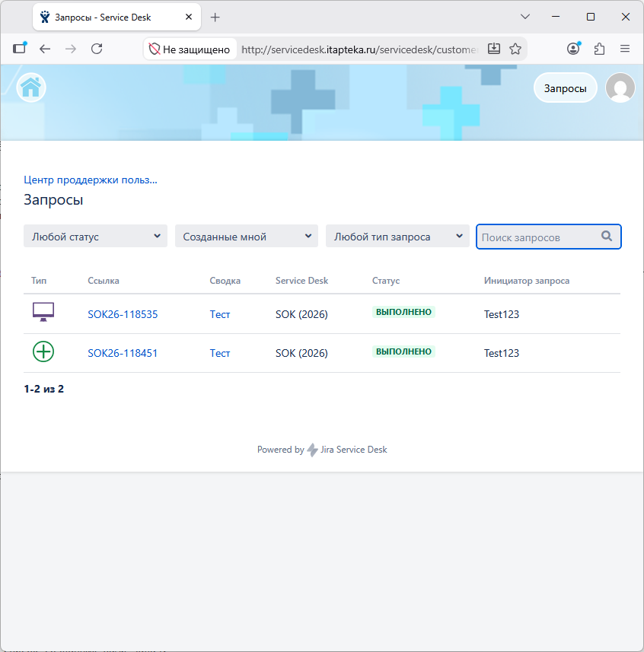
Task: Click the 'Не защищено' security shield indicator
Action: pyautogui.click(x=190, y=49)
